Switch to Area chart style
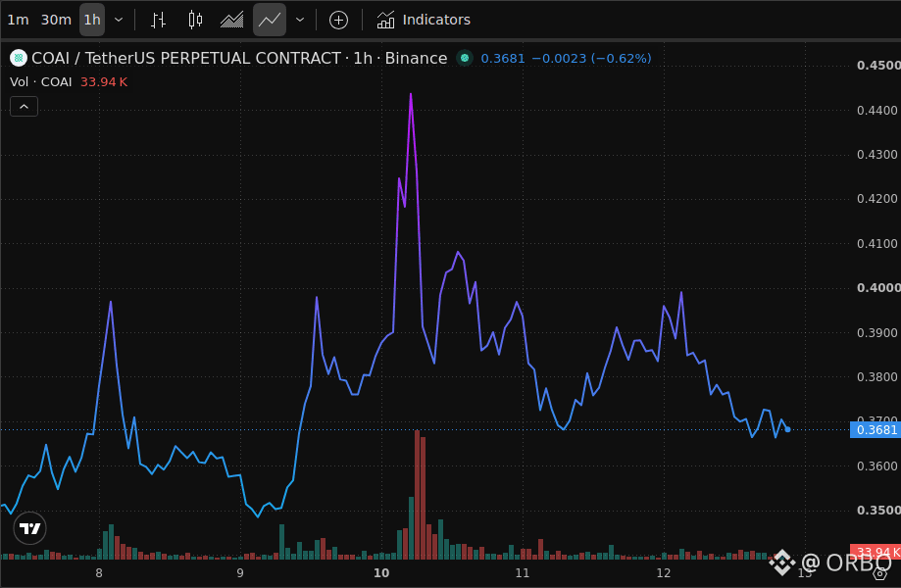The image size is (901, 588). [x=232, y=20]
